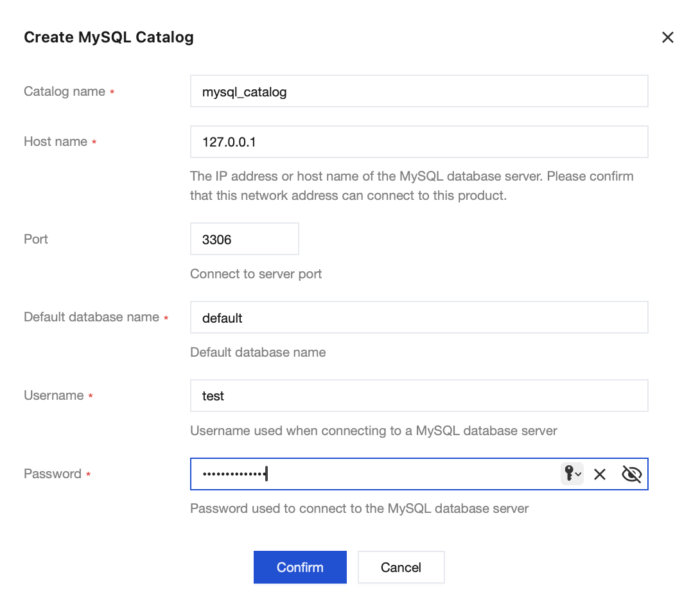The width and height of the screenshot is (700, 608).
Task: Click 'Password used to connect' help text
Action: [x=360, y=508]
